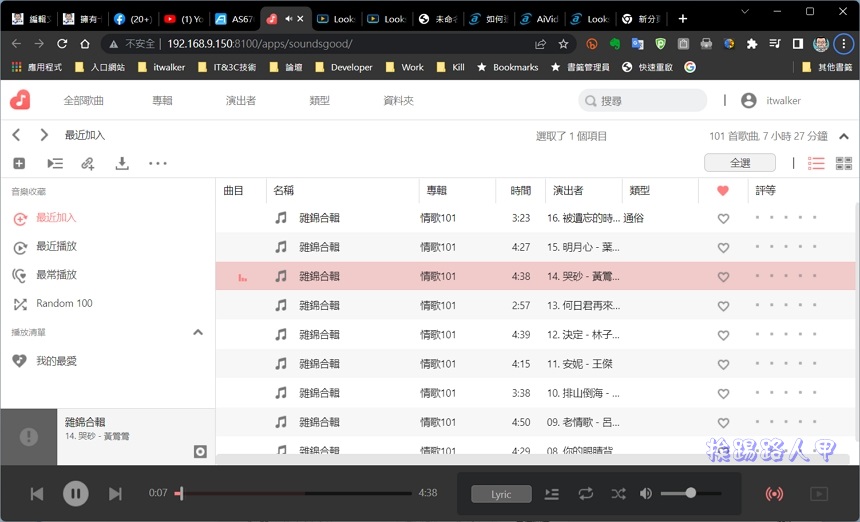Viewport: 860px width, 522px height.
Task: Click username itwalker
Action: pos(783,100)
